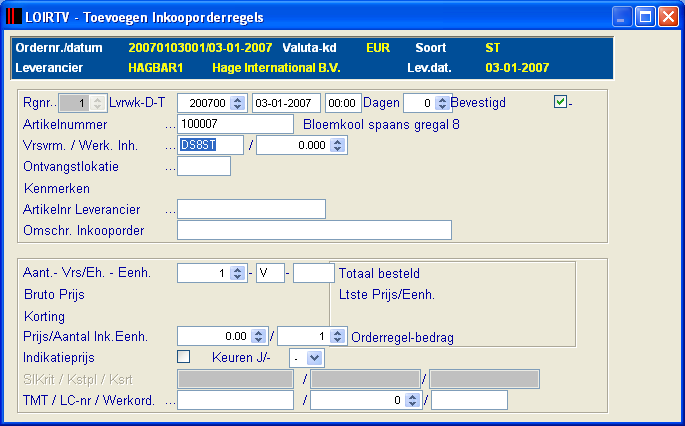Click the LOIRTV application icon in title bar
Screen dimensions: 685x426
(x=14, y=17)
